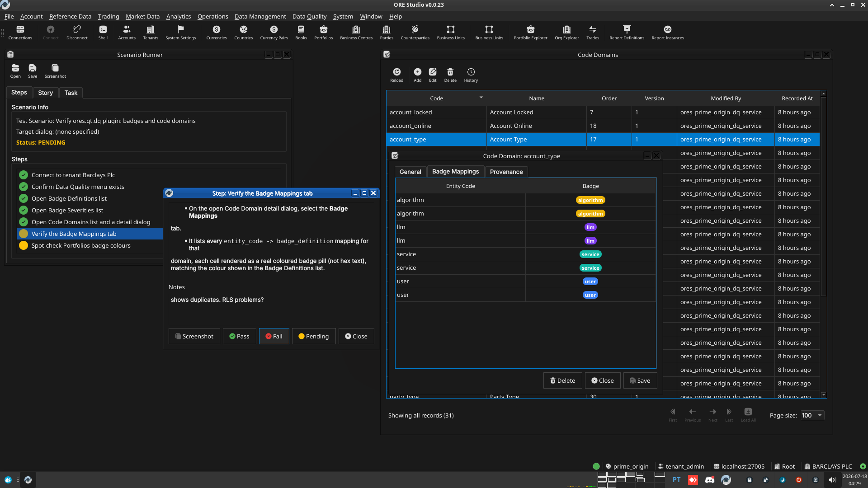Click the Delete icon in the Code Domains toolbar
This screenshot has width=868, height=488.
pyautogui.click(x=450, y=75)
